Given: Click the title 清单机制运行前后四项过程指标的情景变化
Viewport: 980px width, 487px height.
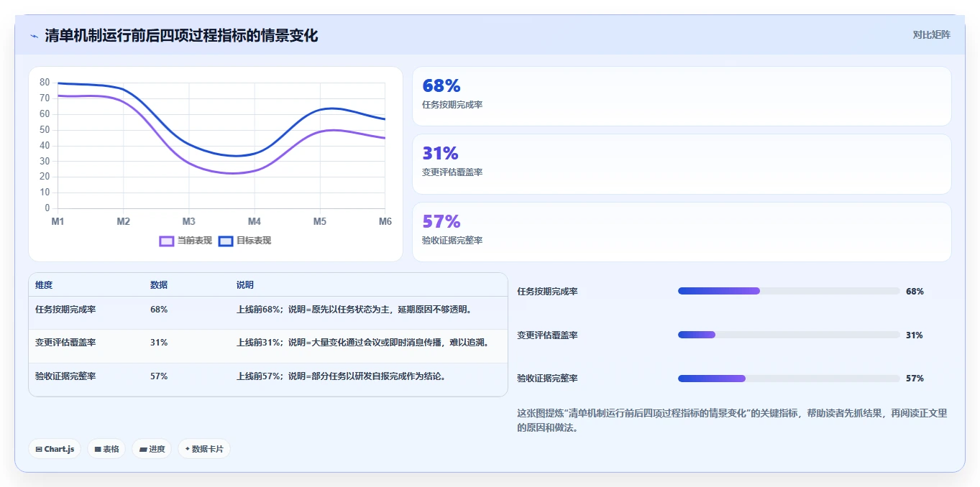Looking at the screenshot, I should (181, 35).
